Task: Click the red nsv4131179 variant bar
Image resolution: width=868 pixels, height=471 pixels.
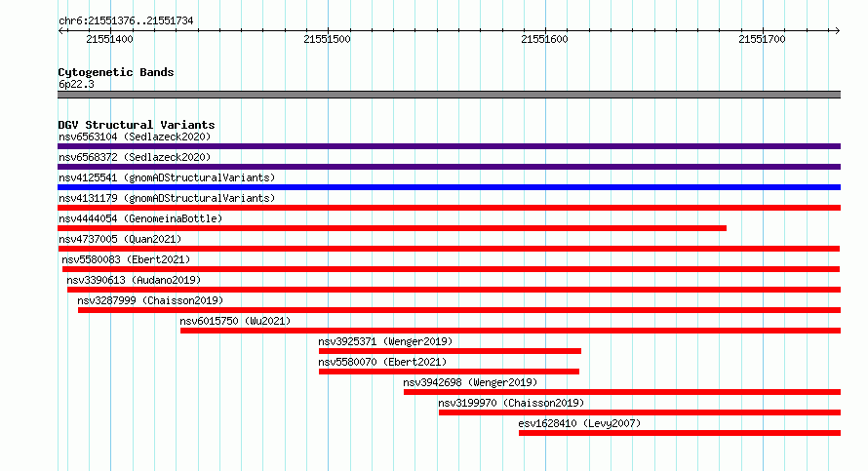Action: (x=449, y=208)
